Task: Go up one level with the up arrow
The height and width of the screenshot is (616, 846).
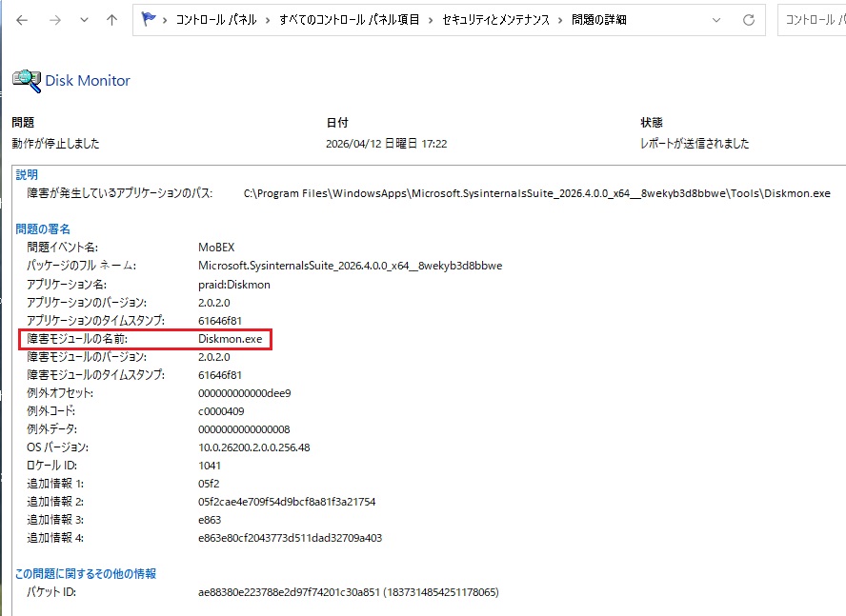Action: [x=111, y=21]
